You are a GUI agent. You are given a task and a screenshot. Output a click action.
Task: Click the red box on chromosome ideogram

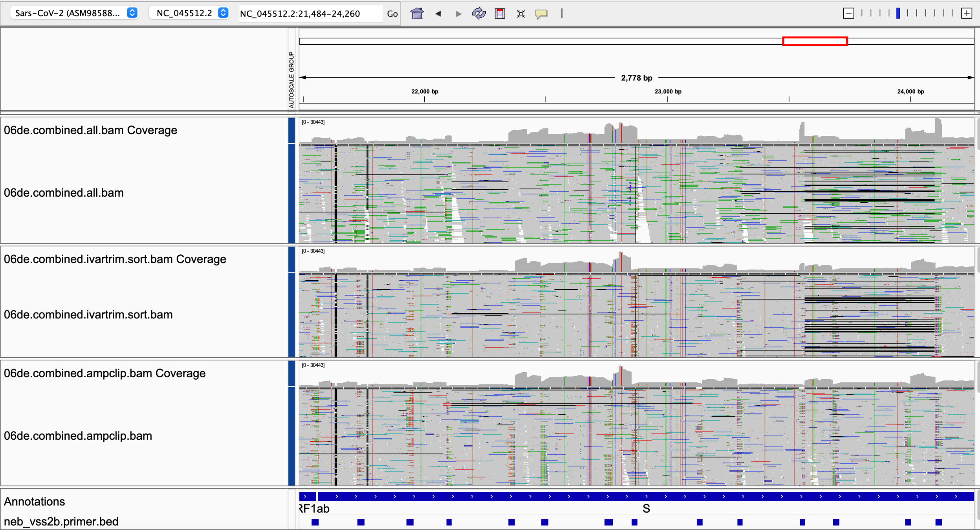point(815,41)
